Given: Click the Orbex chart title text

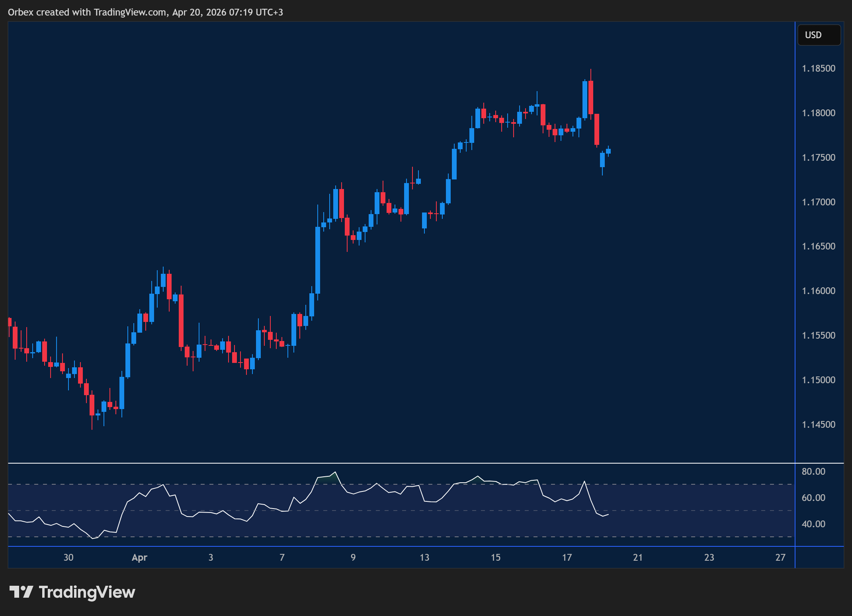Looking at the screenshot, I should 145,12.
